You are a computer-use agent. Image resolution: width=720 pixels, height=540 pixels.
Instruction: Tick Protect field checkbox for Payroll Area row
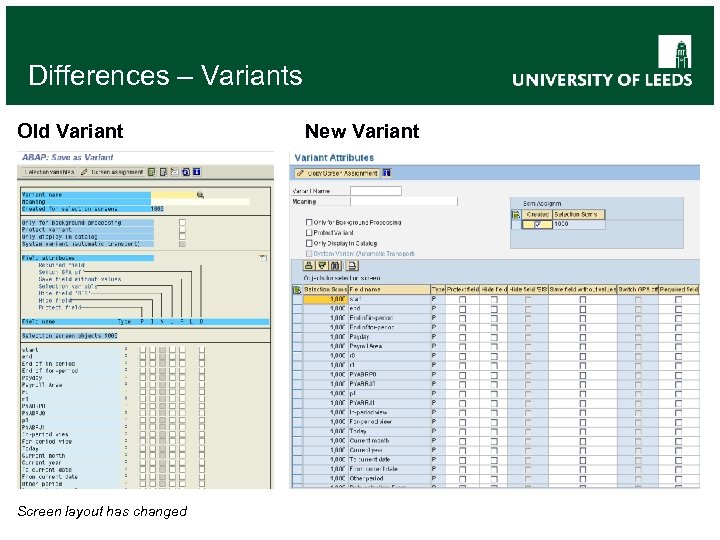tap(462, 347)
